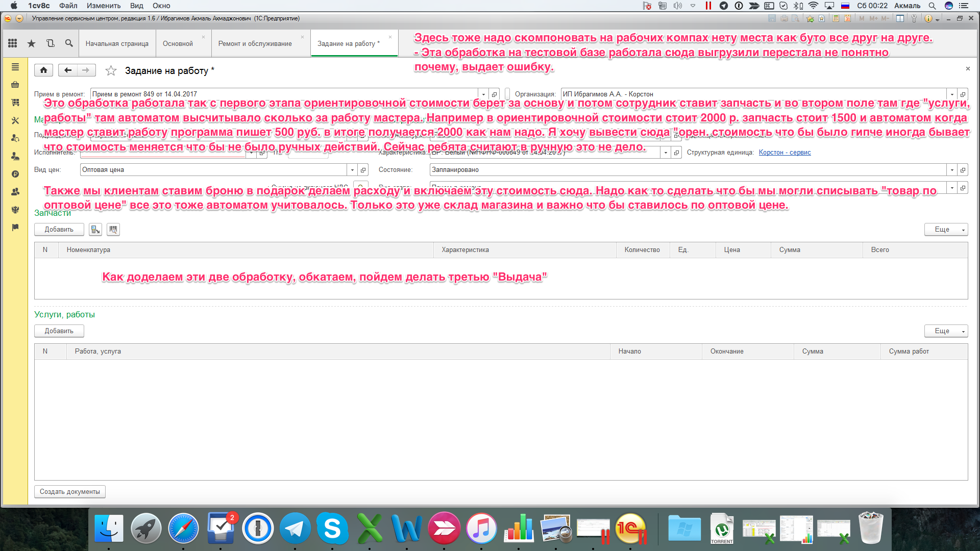
Task: Go back with the left arrow button
Action: point(67,70)
